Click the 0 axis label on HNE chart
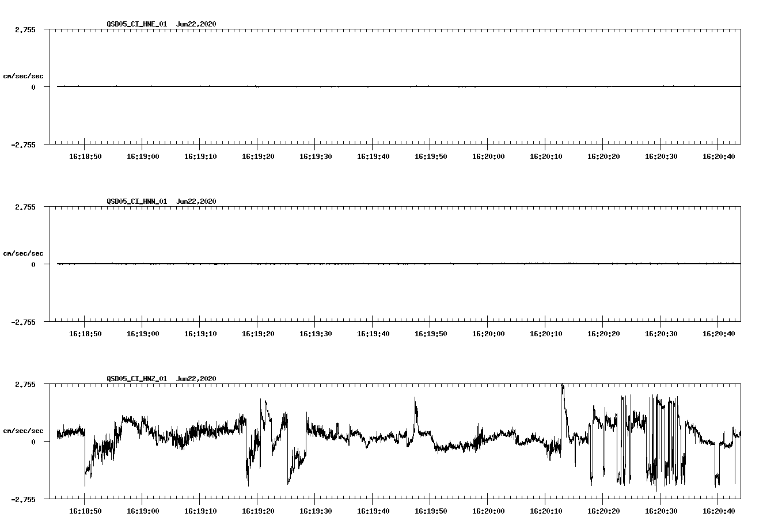 [33, 87]
